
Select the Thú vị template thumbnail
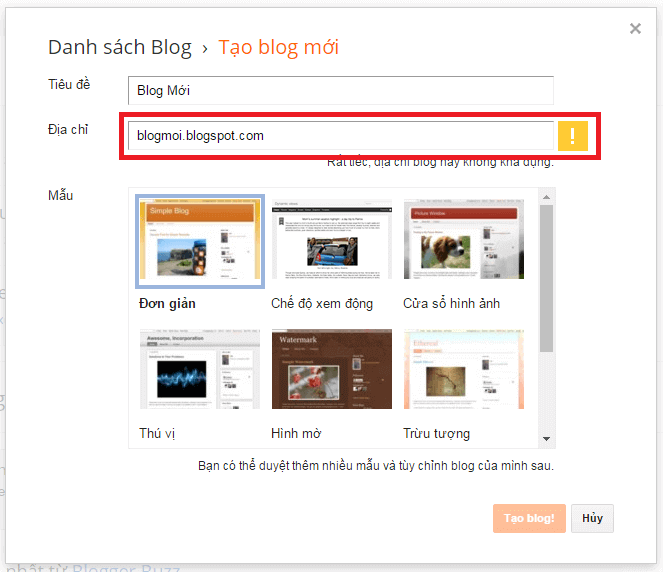(x=200, y=369)
